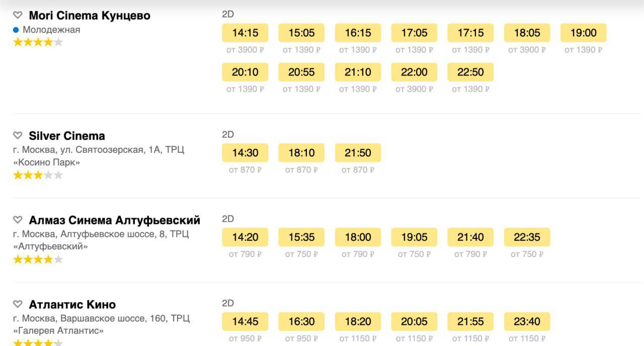Select the 21:50 Silver Cinema session
The width and height of the screenshot is (644, 346).
tap(358, 153)
